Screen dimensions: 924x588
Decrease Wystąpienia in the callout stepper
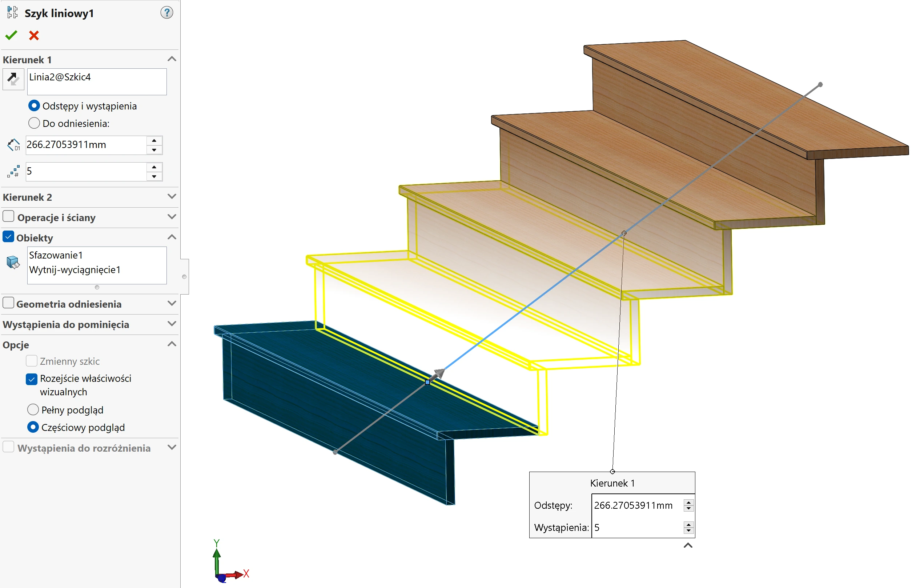689,531
